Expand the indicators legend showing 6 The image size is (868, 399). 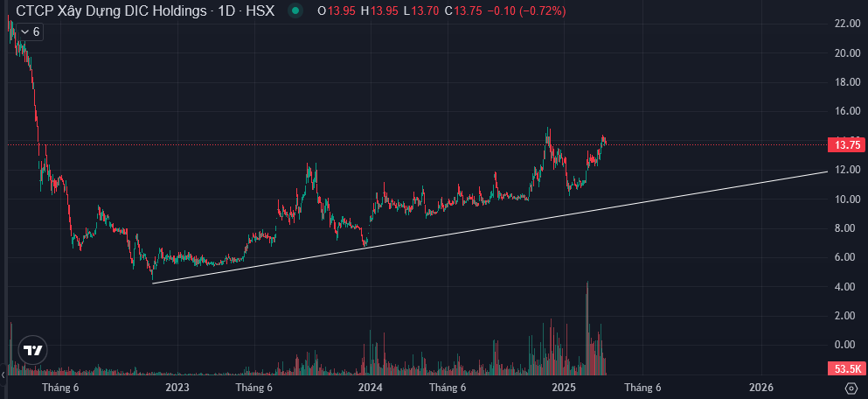coord(30,32)
